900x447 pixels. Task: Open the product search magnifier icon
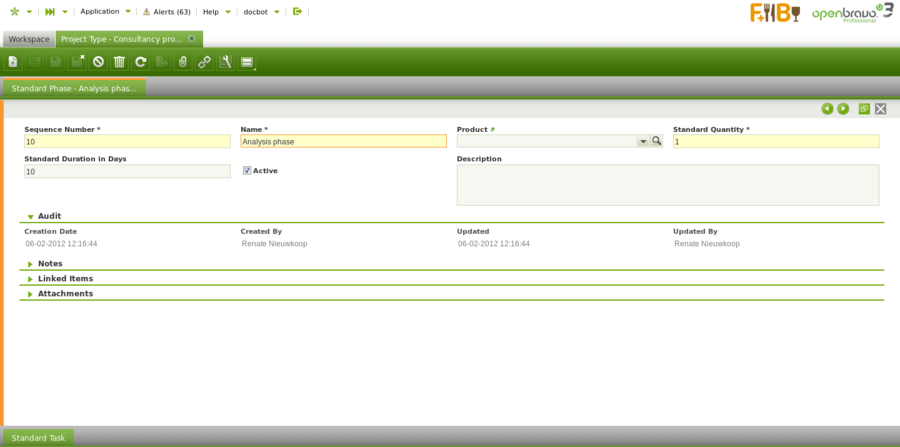pos(657,141)
